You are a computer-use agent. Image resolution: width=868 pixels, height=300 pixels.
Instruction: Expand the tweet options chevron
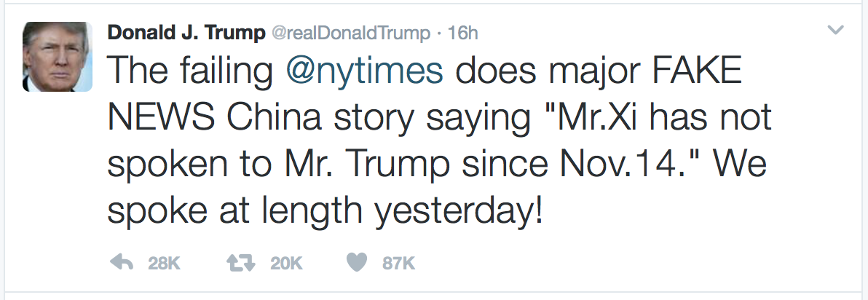(836, 31)
